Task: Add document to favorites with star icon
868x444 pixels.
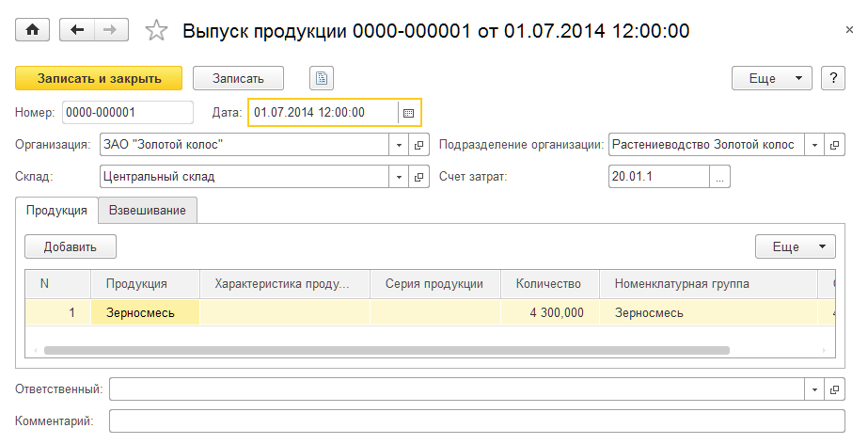Action: [156, 30]
